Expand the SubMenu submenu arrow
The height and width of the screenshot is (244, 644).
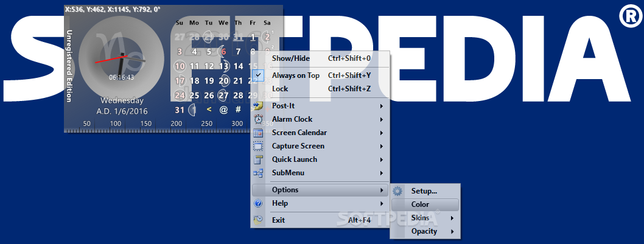pos(382,173)
